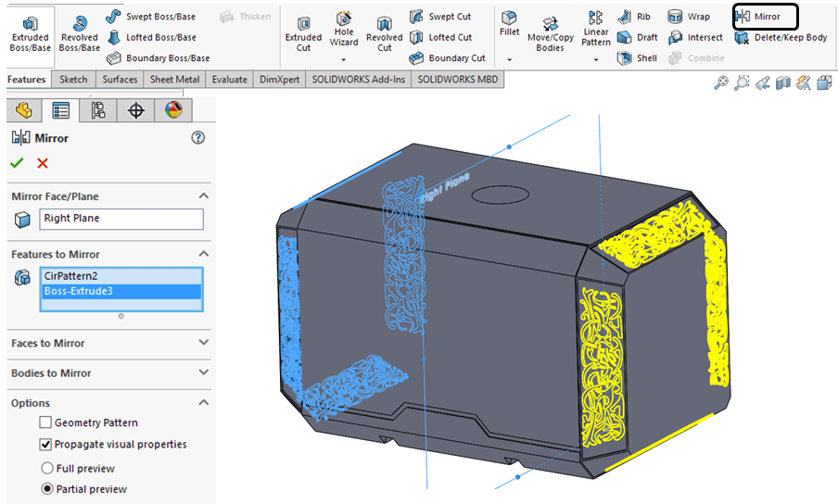Accept the mirror with green checkmark
The width and height of the screenshot is (838, 504).
17,163
